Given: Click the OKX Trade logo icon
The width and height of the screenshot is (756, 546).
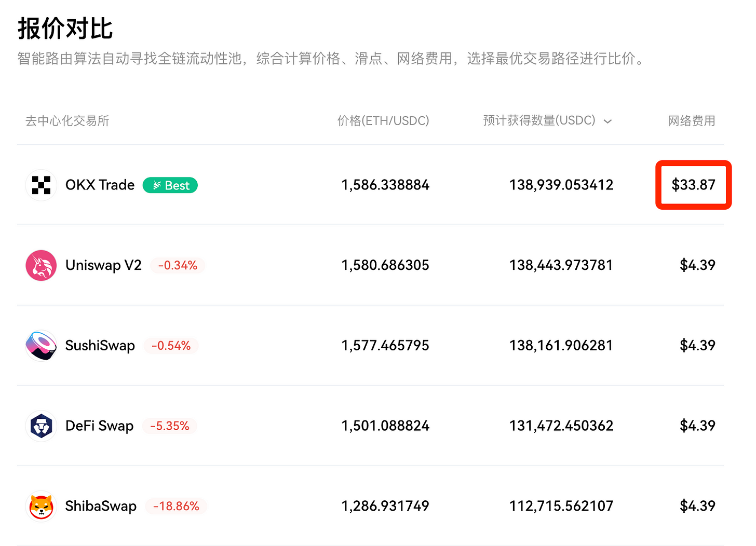Looking at the screenshot, I should (41, 185).
